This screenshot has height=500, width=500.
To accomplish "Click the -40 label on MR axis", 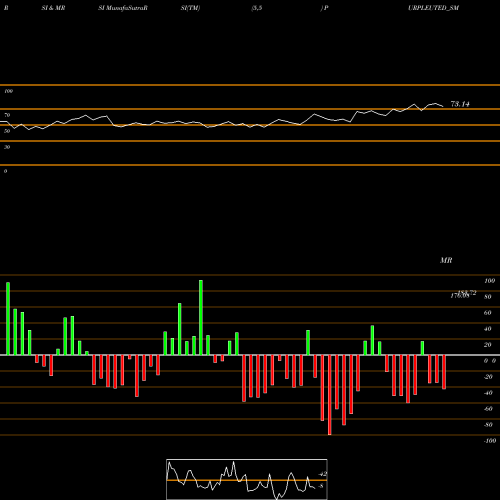I will [488, 393].
